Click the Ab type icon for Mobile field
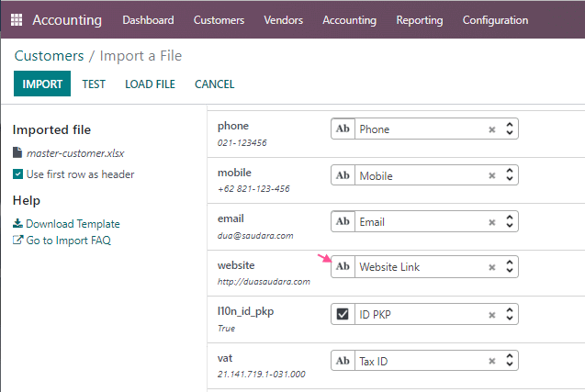This screenshot has height=392, width=585. pos(343,175)
